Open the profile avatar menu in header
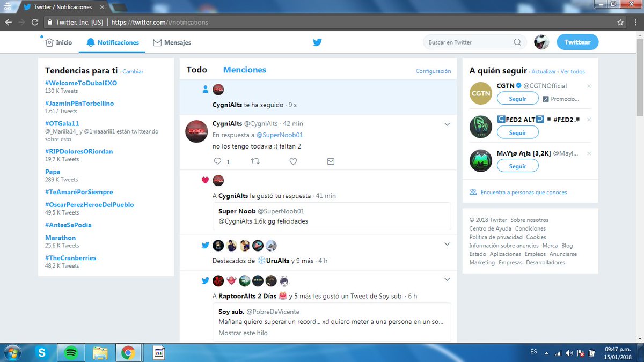This screenshot has height=362, width=644. pos(541,42)
